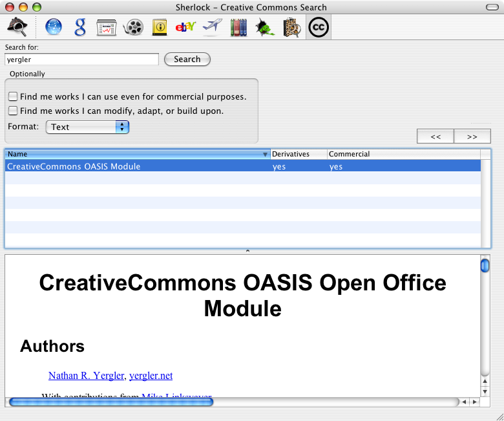Go to next results with >> button
Screen dimensions: 504x421
(472, 136)
